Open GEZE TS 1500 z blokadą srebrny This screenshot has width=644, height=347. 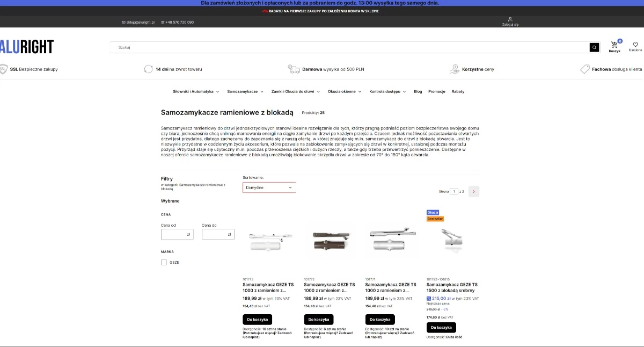tap(452, 287)
